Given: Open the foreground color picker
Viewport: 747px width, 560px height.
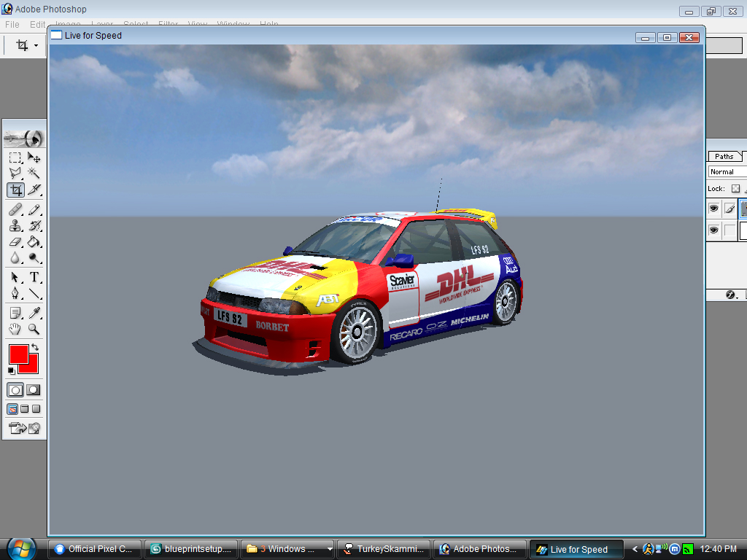Looking at the screenshot, I should pyautogui.click(x=17, y=353).
